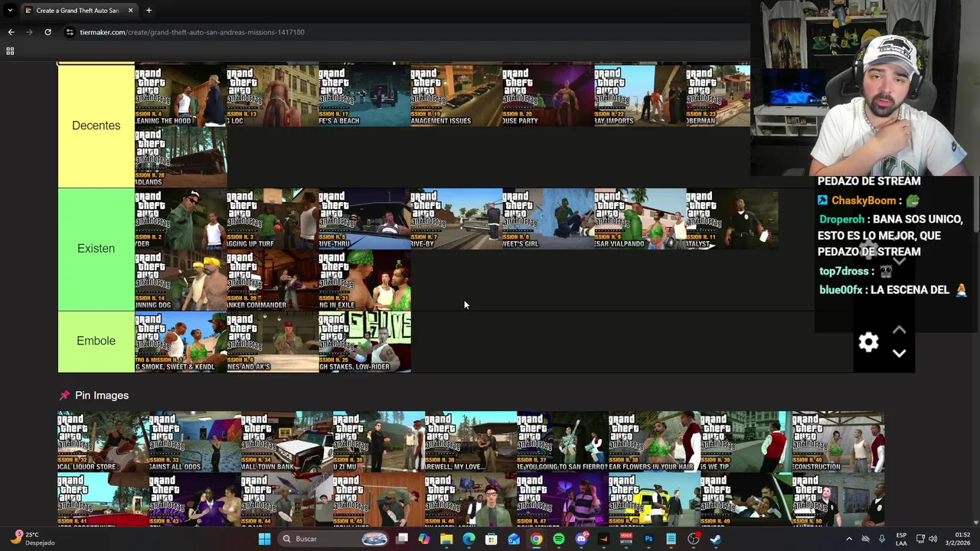Pick the Are You Going to San Fierro thumbnail
The width and height of the screenshot is (980, 551).
[563, 442]
